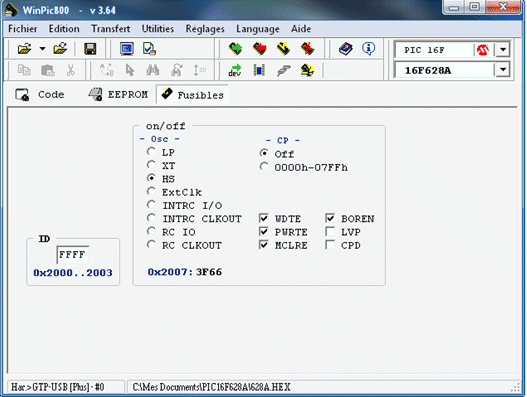The height and width of the screenshot is (397, 527).
Task: Click the chip with yellow mark icon
Action: click(283, 49)
